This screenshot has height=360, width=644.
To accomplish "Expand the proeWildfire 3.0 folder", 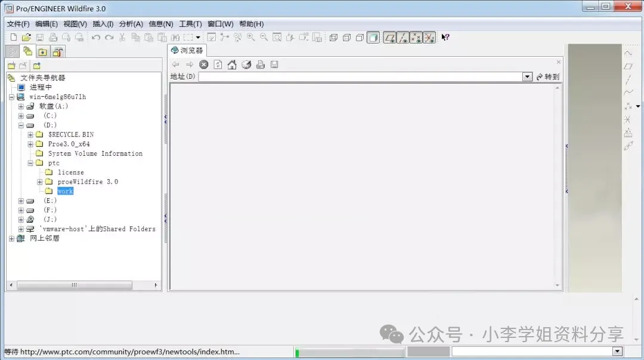I will pos(40,182).
